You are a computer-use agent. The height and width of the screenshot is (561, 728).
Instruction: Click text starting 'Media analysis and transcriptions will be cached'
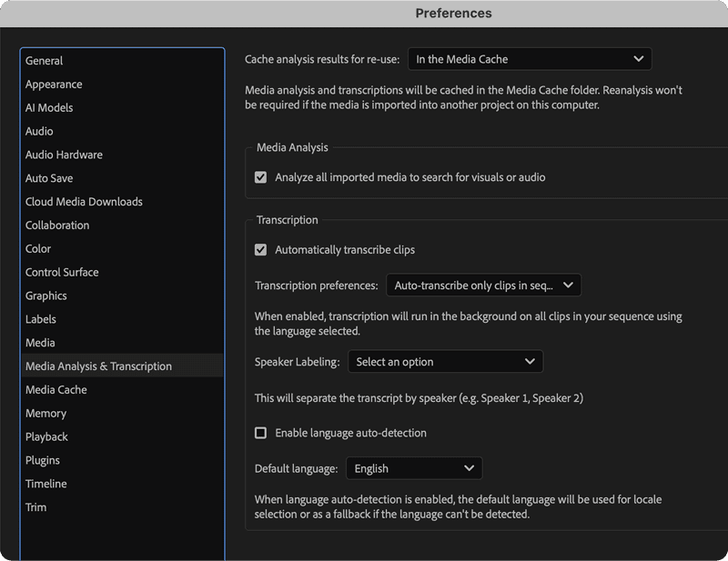click(464, 97)
